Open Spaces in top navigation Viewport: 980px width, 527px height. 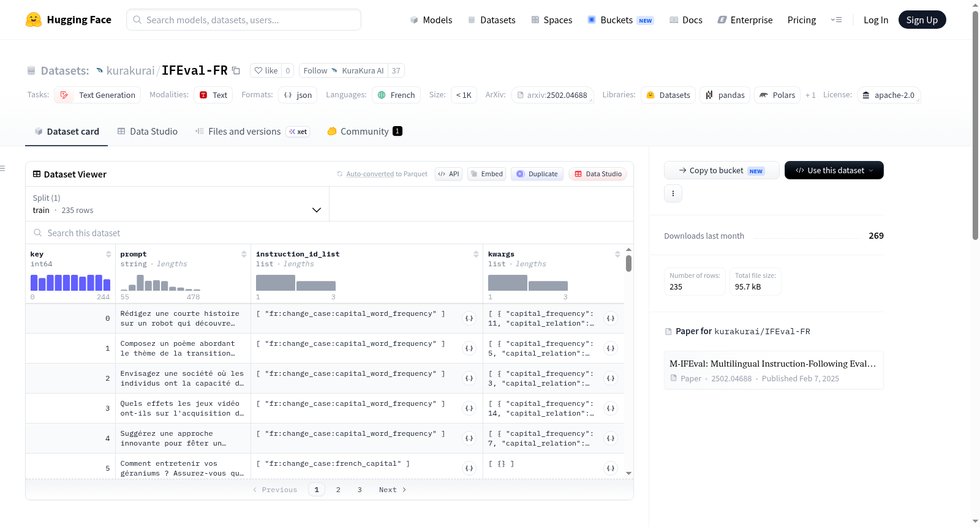click(551, 20)
